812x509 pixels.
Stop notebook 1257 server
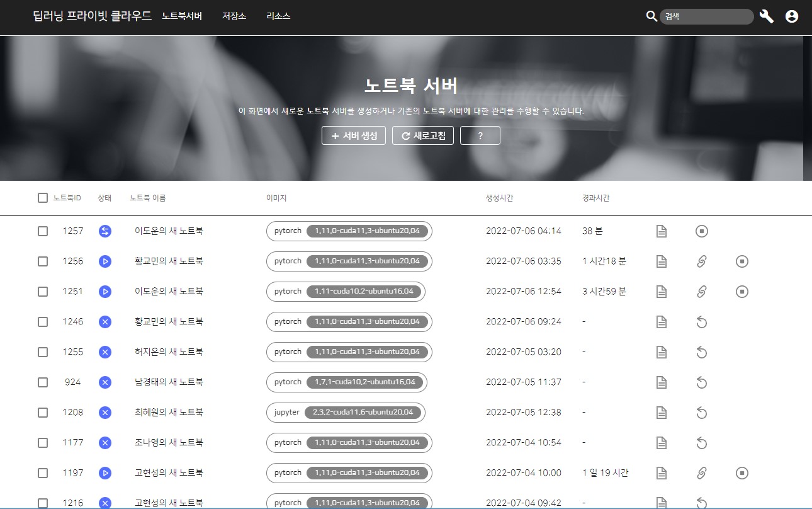tap(702, 231)
